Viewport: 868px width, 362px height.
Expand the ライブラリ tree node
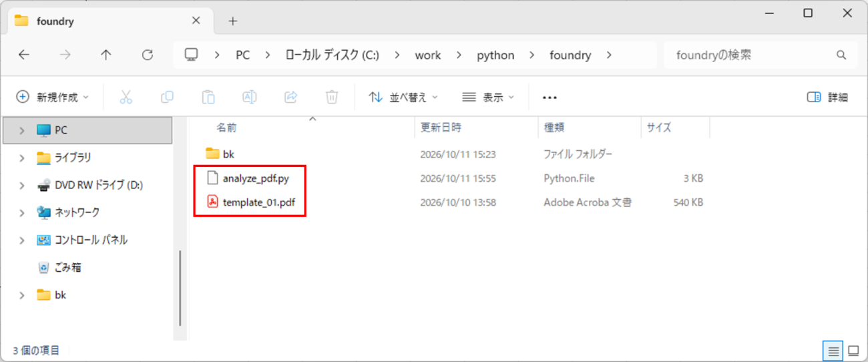pyautogui.click(x=21, y=158)
